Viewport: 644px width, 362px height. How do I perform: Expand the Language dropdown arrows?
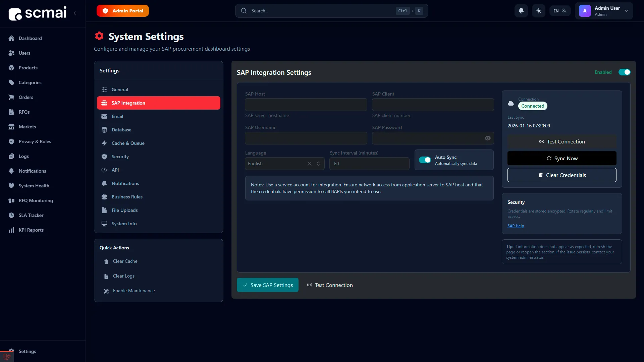[318, 164]
